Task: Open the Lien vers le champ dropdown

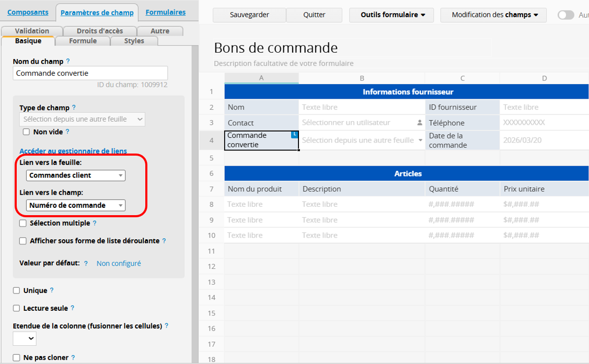Action: tap(76, 205)
